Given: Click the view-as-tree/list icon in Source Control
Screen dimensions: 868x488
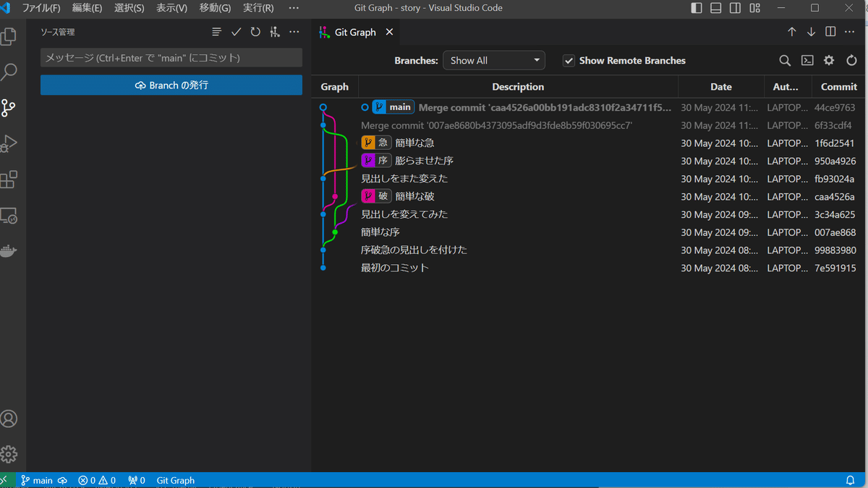Looking at the screenshot, I should click(x=217, y=32).
